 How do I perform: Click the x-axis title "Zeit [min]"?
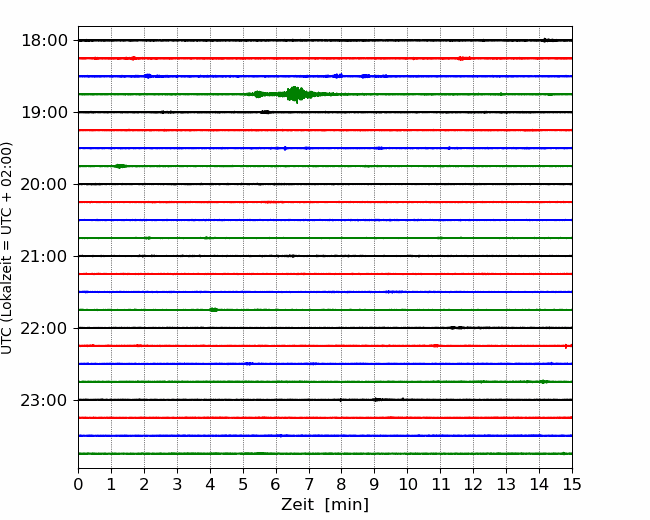[x=325, y=505]
